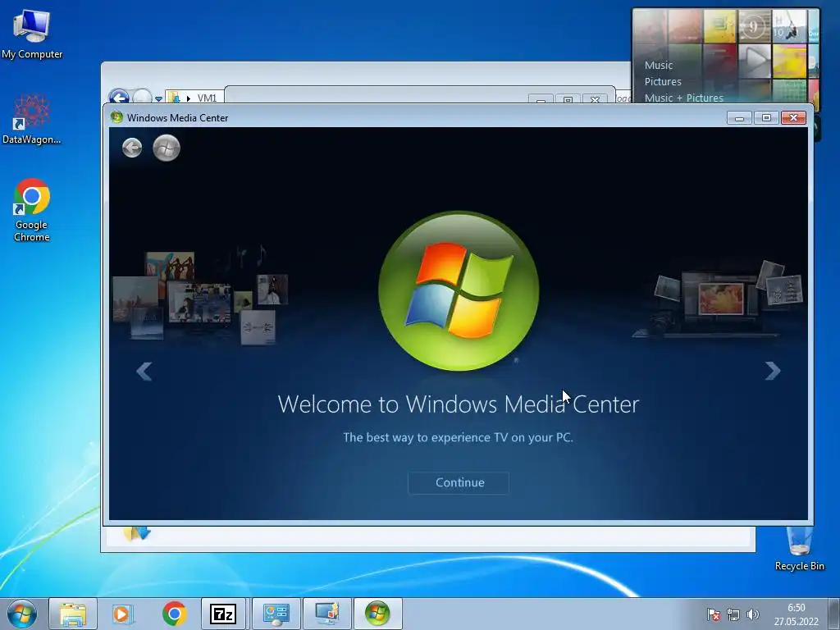
Task: Launch Windows Media Player from the taskbar
Action: (x=123, y=614)
